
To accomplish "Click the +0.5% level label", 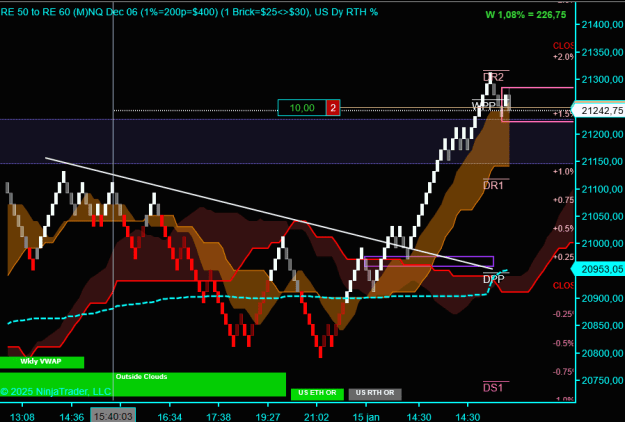I will coord(563,229).
